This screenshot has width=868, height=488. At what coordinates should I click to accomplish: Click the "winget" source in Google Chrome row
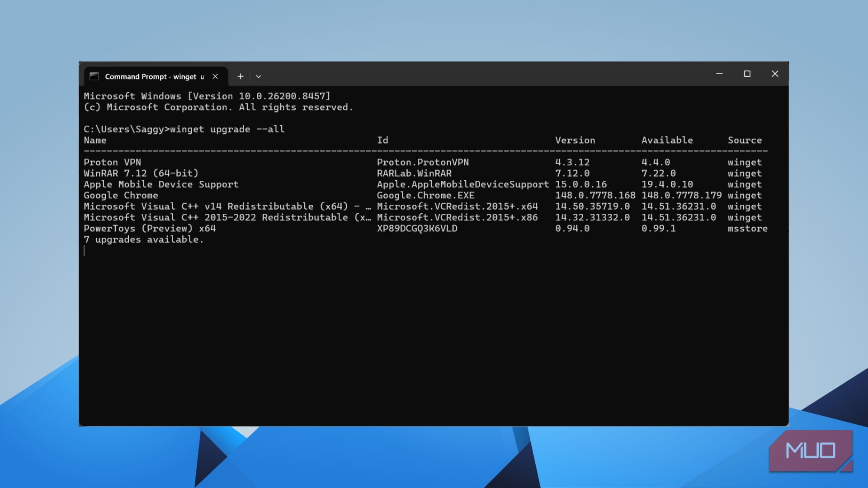[x=745, y=196]
